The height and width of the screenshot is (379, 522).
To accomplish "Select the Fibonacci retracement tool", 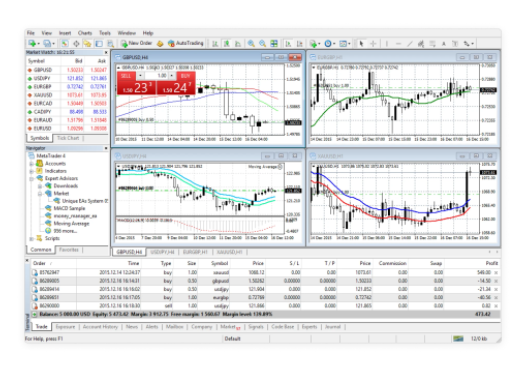I will point(432,43).
